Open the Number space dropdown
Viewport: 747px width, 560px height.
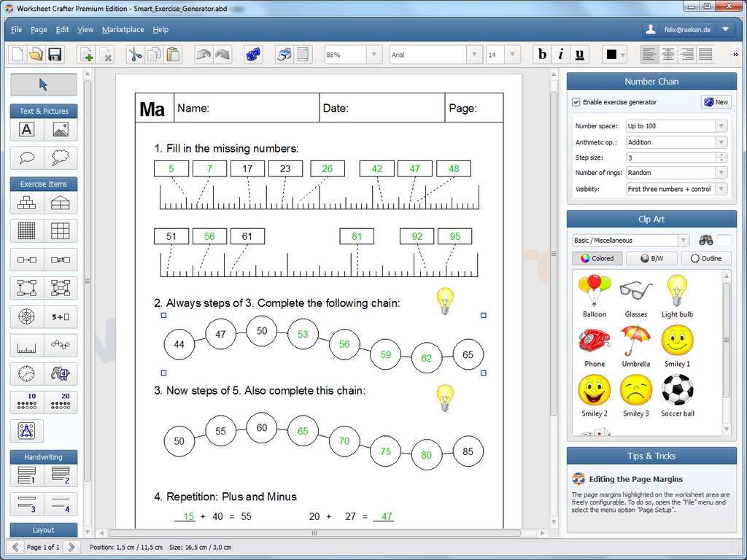point(721,125)
